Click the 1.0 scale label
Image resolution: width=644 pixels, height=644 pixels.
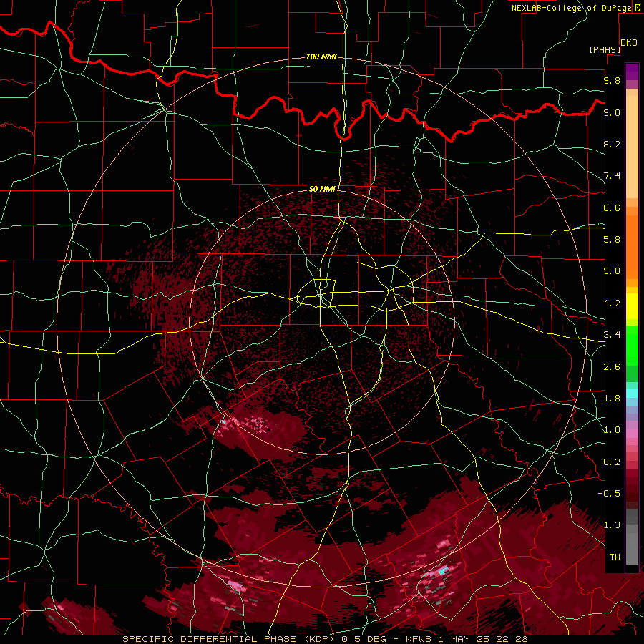coord(612,430)
